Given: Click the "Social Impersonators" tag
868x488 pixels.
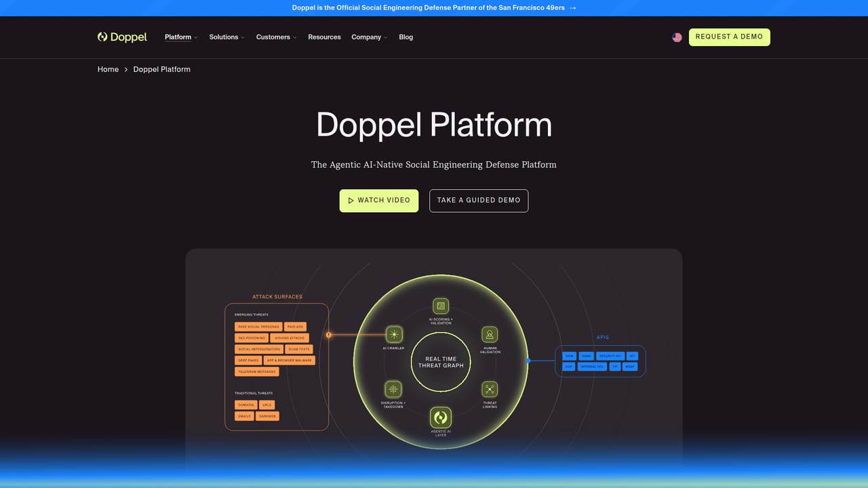Looking at the screenshot, I should pyautogui.click(x=259, y=349).
